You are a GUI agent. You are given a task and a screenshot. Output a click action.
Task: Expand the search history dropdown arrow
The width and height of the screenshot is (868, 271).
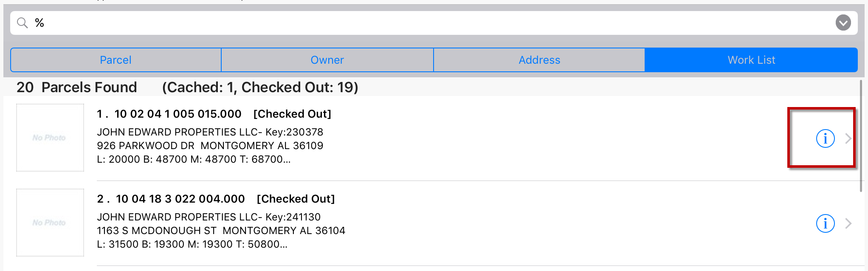coord(843,23)
